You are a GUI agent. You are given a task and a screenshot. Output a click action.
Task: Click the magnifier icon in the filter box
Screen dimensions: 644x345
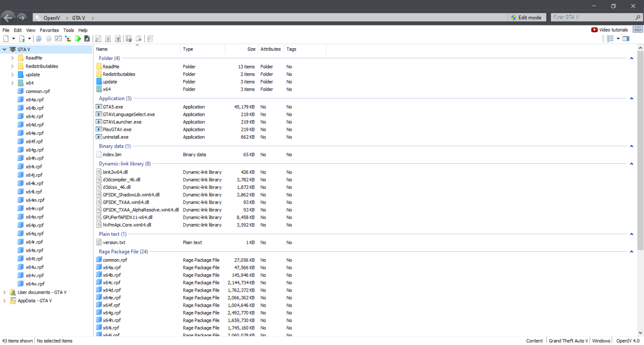click(638, 17)
